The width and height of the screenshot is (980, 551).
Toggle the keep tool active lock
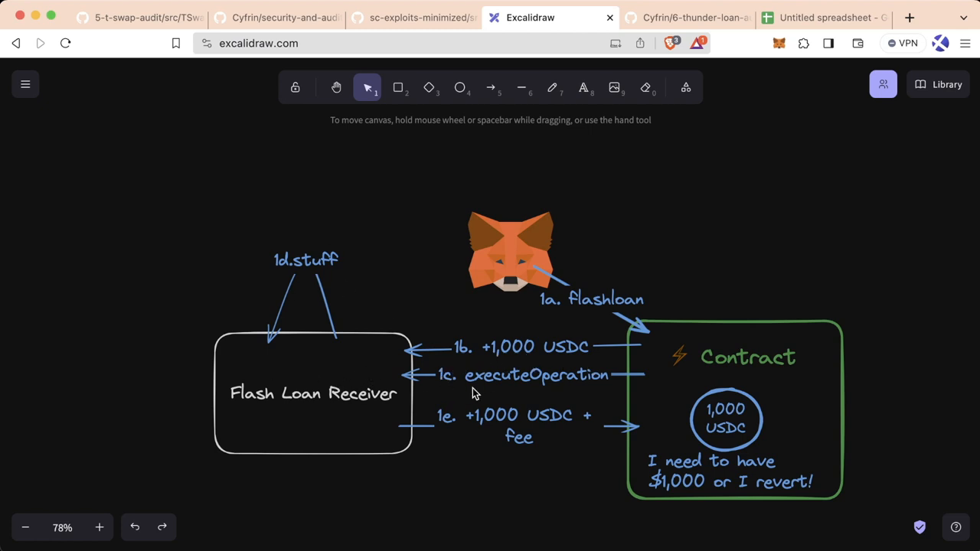[x=296, y=88]
